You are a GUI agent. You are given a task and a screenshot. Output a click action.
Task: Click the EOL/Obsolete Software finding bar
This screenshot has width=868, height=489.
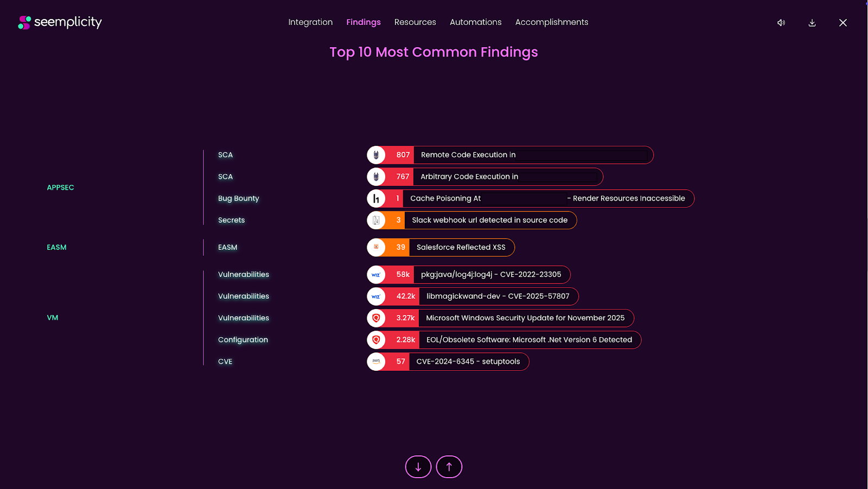coord(529,340)
